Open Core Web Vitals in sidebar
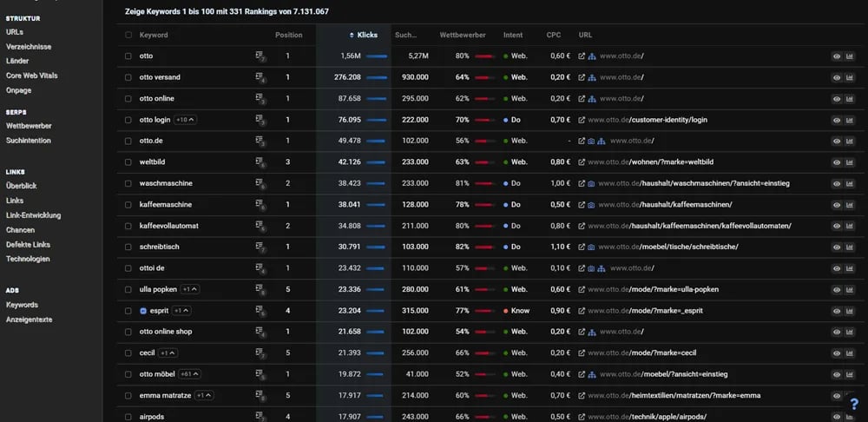This screenshot has height=422, width=868. point(31,76)
